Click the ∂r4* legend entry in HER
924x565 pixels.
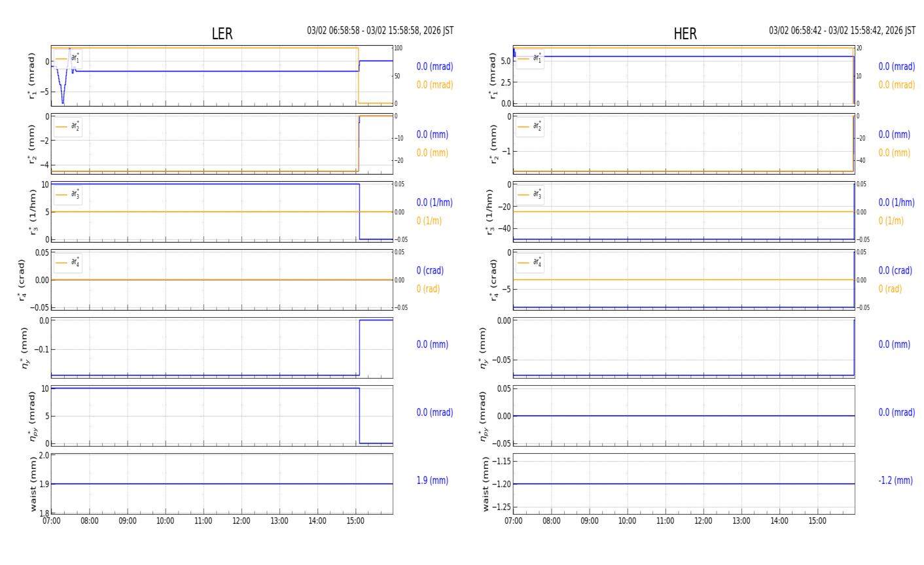pos(529,262)
